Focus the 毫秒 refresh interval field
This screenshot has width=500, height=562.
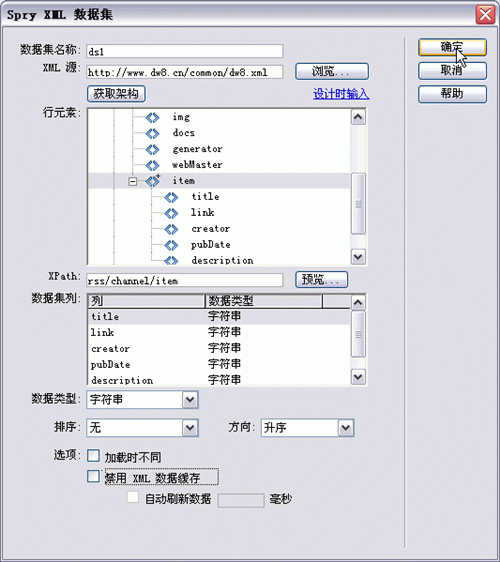coord(241,500)
